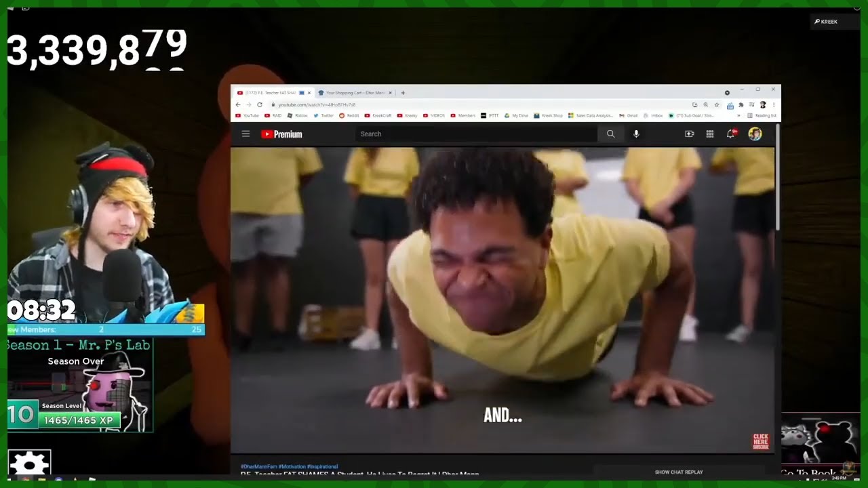Viewport: 868px width, 488px height.
Task: Open YouTube notifications bell
Action: pos(731,134)
